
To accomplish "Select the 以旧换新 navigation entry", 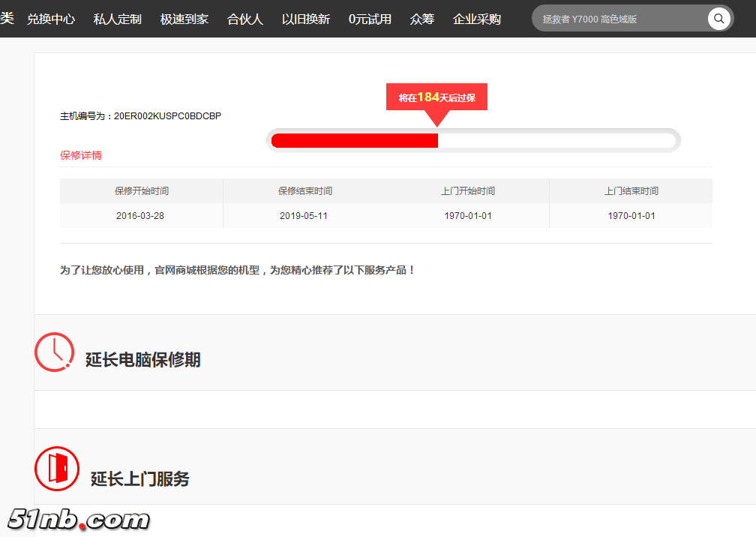I will tap(305, 19).
